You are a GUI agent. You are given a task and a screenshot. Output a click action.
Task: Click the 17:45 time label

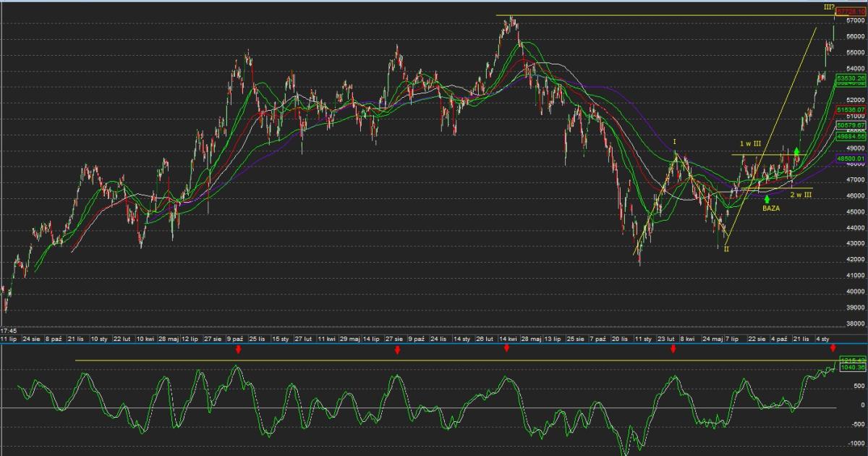point(9,331)
